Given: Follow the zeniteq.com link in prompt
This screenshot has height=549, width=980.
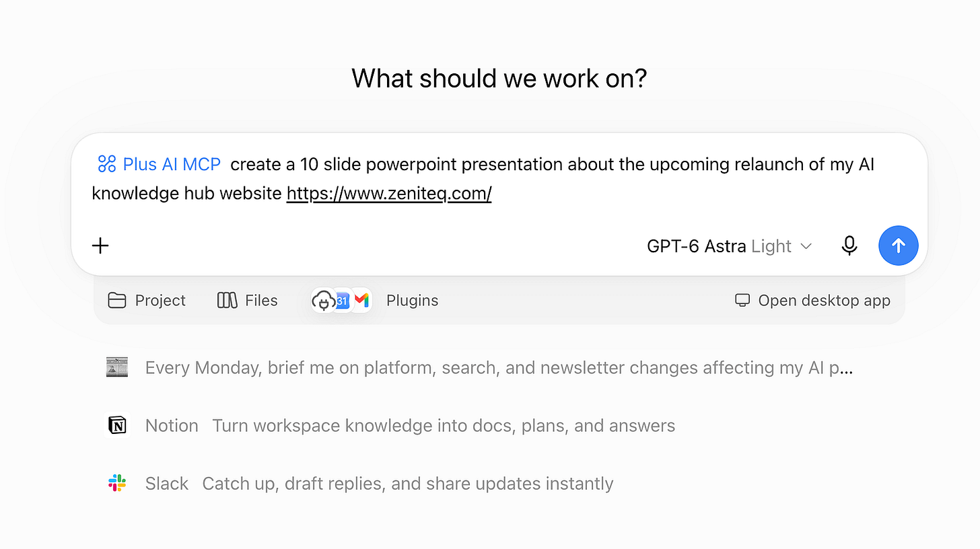Looking at the screenshot, I should 389,194.
